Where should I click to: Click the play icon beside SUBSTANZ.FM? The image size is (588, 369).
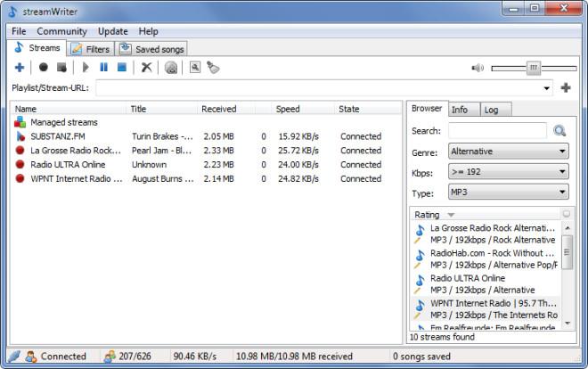20,136
